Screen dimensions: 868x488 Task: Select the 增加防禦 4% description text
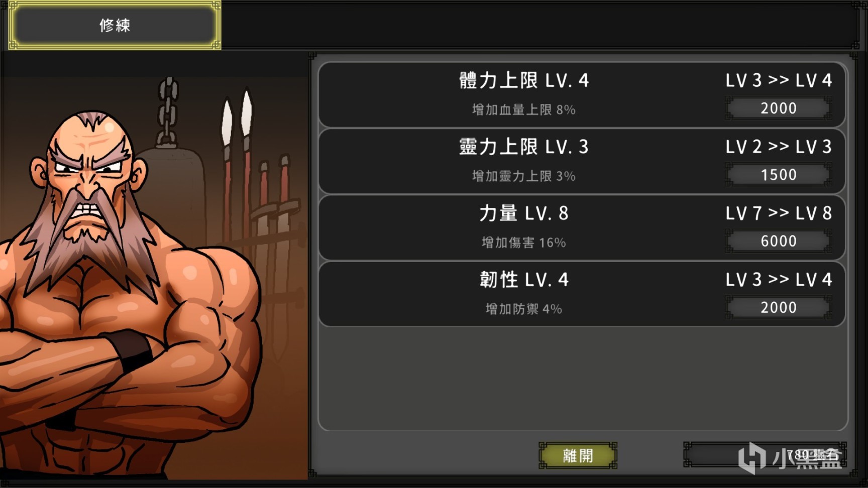pyautogui.click(x=524, y=309)
